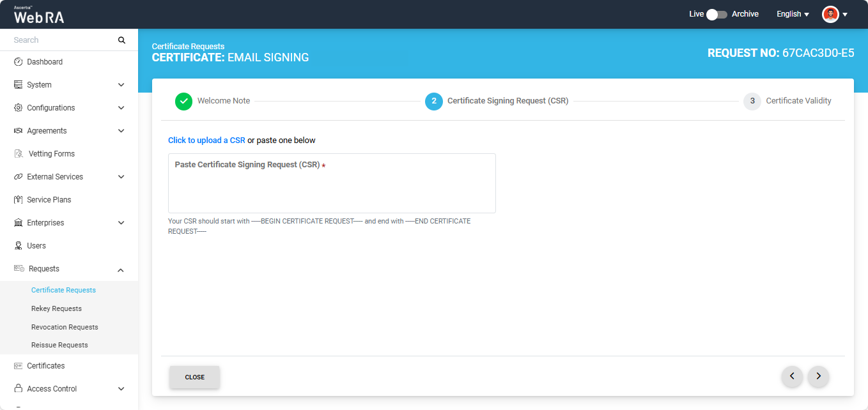Open Service Plans in sidebar
This screenshot has height=410, width=868.
[49, 200]
